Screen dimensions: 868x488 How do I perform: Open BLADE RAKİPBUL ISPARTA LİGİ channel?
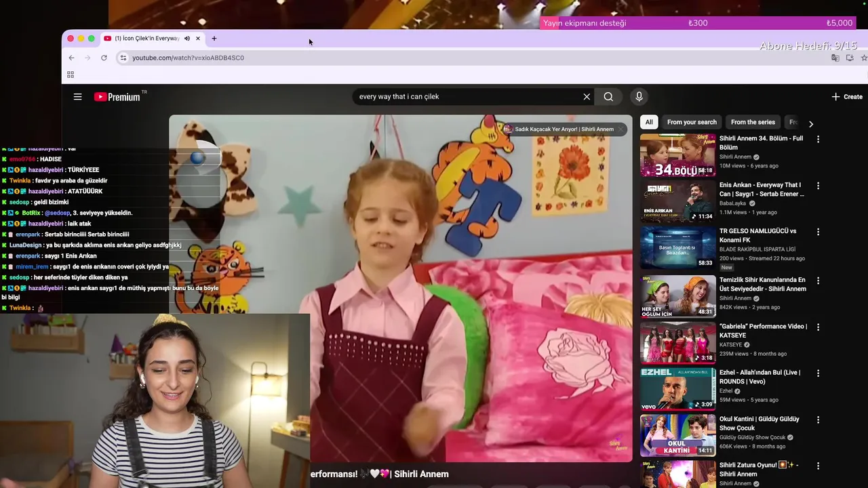[x=758, y=249]
